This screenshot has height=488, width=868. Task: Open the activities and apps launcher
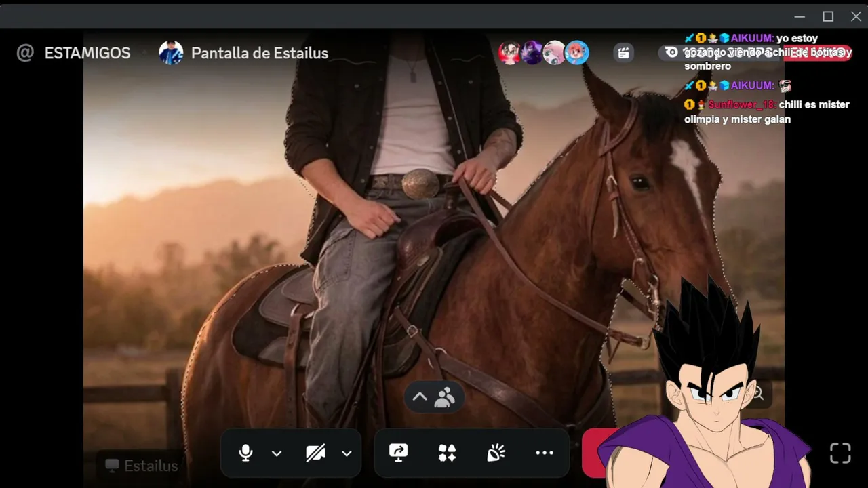447,453
